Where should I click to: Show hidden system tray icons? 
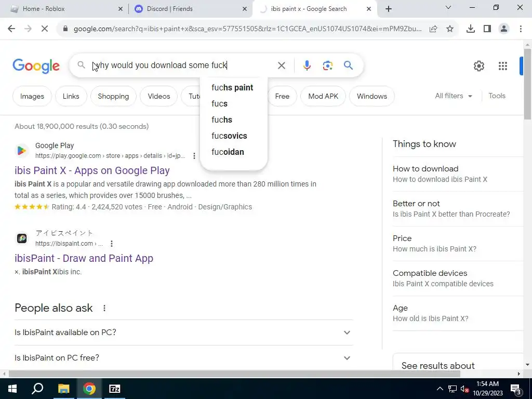pyautogui.click(x=440, y=389)
